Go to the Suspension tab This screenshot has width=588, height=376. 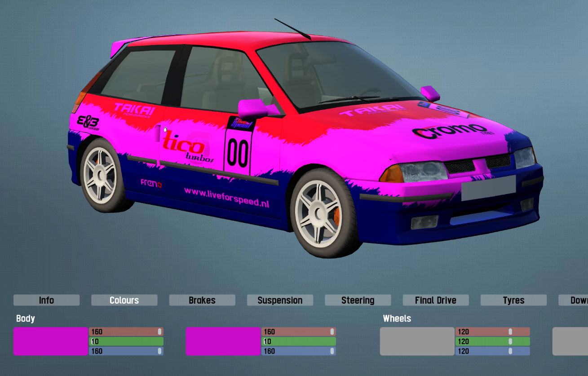[x=280, y=300]
